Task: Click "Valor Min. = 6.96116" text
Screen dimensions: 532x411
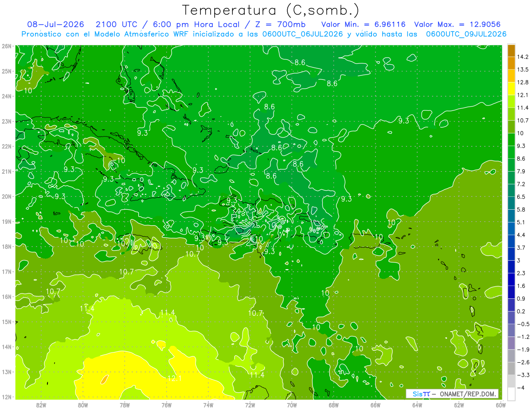Action: tap(363, 24)
